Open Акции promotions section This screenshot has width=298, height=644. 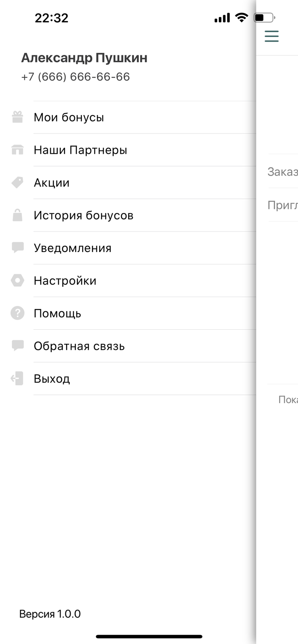click(52, 182)
